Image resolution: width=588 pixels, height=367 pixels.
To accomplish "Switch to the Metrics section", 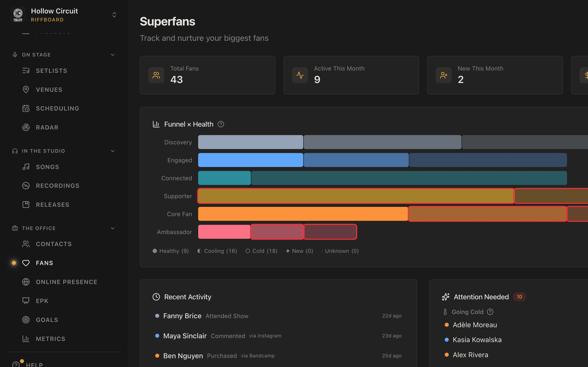I will pos(51,339).
